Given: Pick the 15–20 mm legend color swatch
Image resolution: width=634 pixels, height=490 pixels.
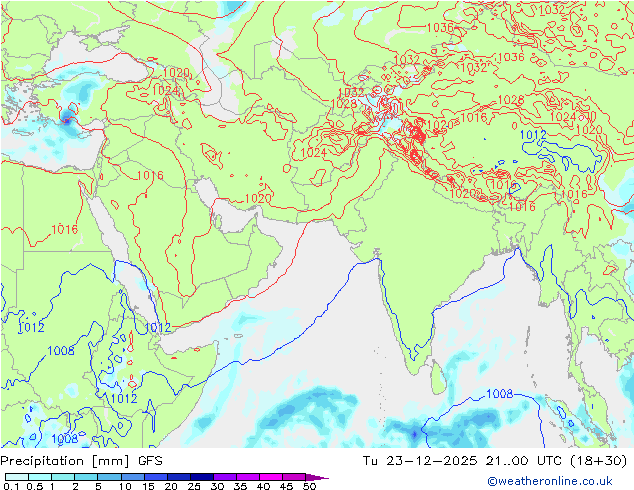Looking at the screenshot, I should [156, 477].
